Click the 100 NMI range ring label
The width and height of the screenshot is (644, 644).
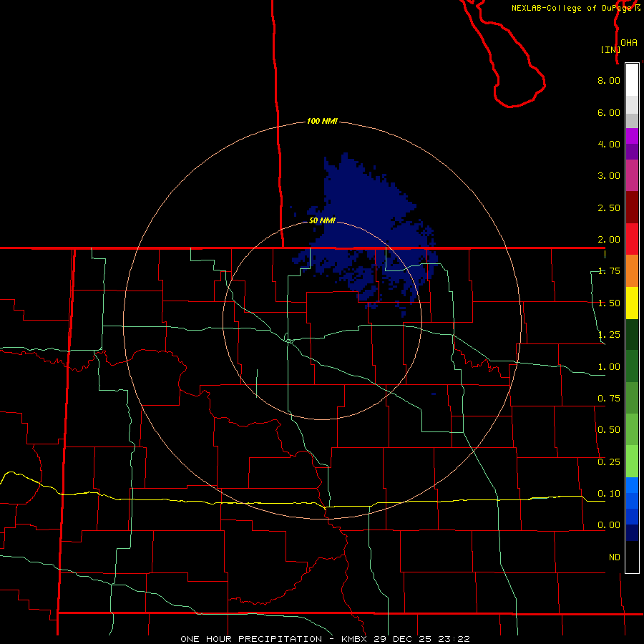pyautogui.click(x=322, y=121)
